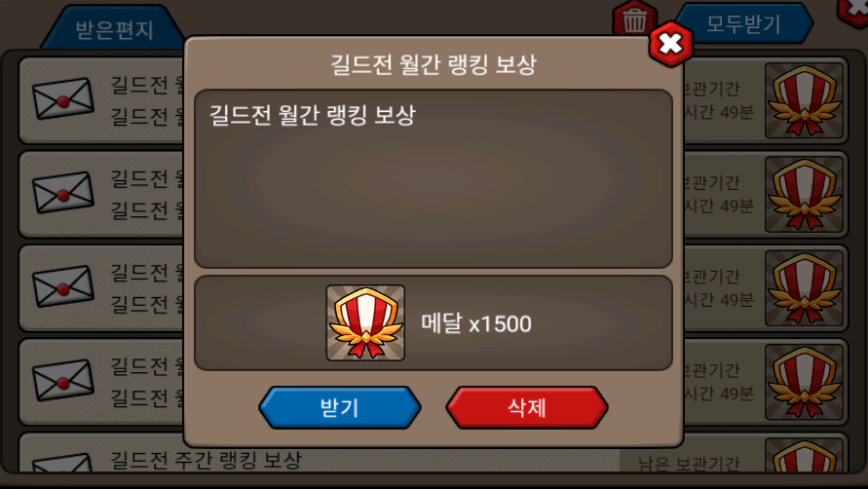Click the second mail envelope icon
Viewport: 868px width, 489px height.
coord(62,192)
